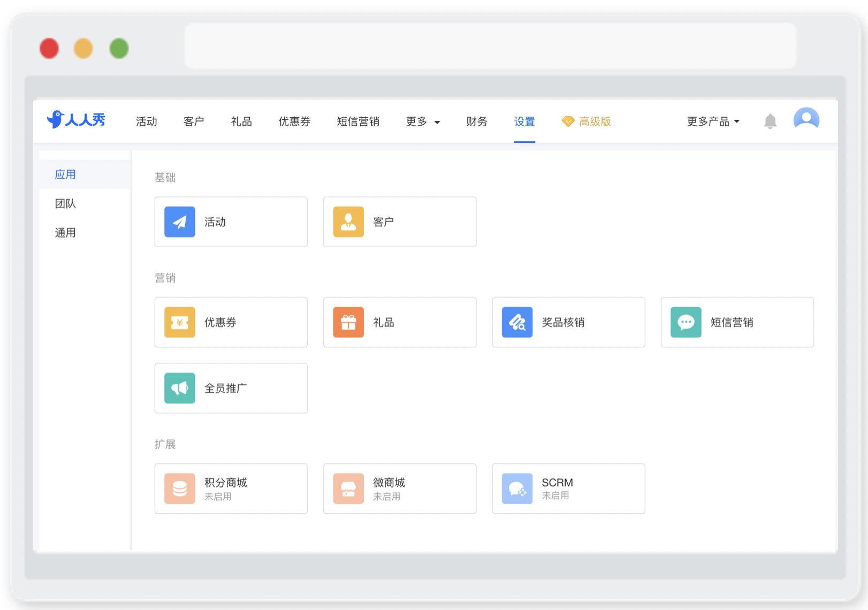Screen dimensions: 868x610
Task: Click 未启用 under 积分商城
Action: [218, 497]
